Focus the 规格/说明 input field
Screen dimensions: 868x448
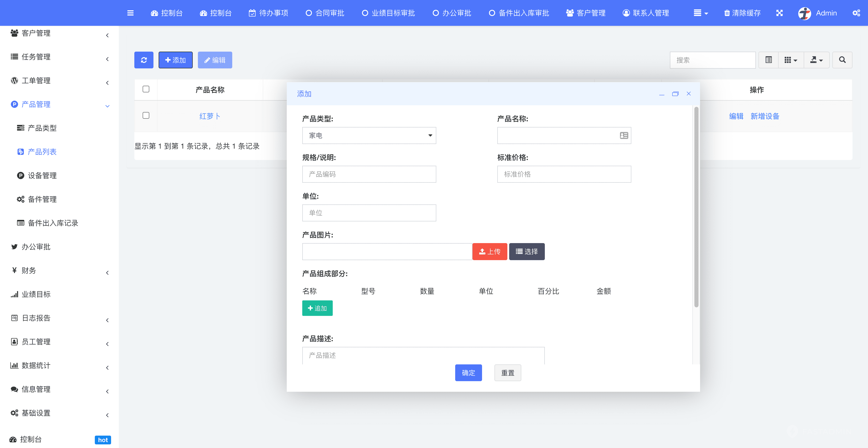369,174
